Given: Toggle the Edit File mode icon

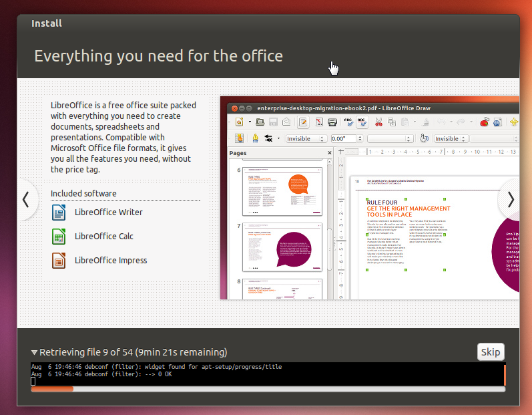Looking at the screenshot, I should pyautogui.click(x=303, y=122).
